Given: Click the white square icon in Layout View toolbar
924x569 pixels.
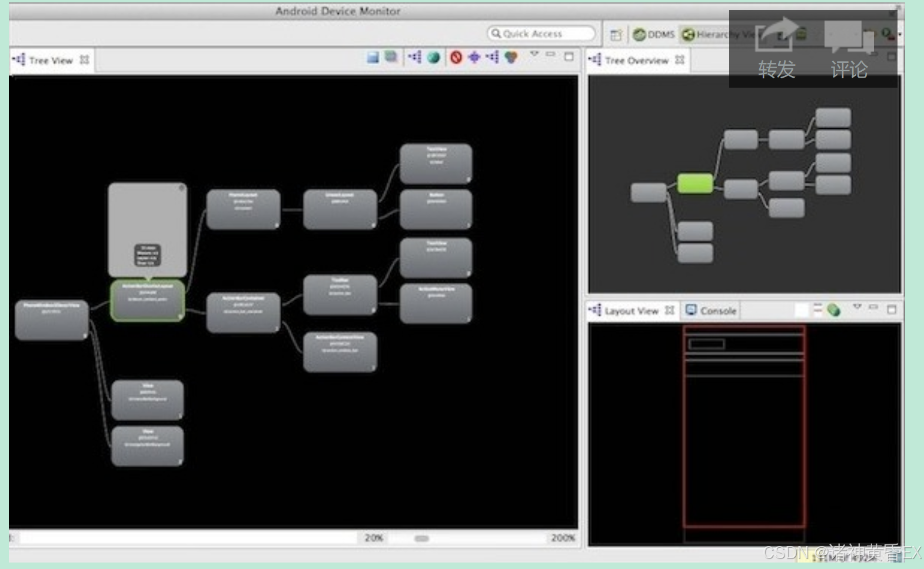Looking at the screenshot, I should pos(802,310).
